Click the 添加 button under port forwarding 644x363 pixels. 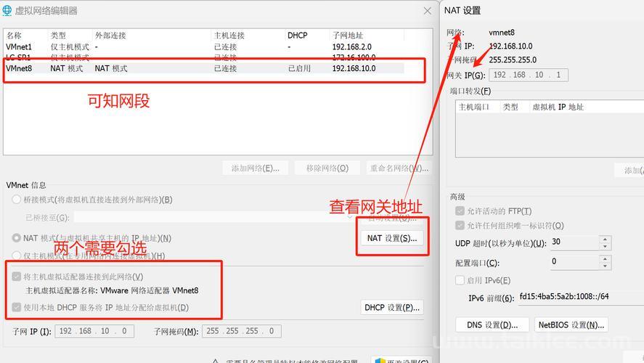pyautogui.click(x=629, y=170)
